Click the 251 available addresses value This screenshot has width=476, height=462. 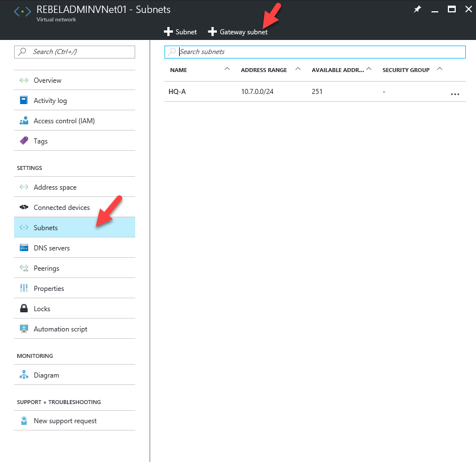point(317,92)
